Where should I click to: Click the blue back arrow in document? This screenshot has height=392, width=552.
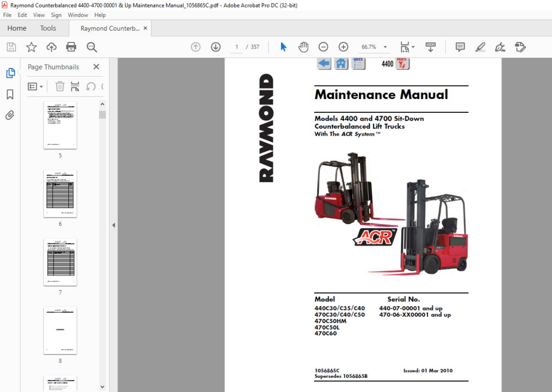324,64
